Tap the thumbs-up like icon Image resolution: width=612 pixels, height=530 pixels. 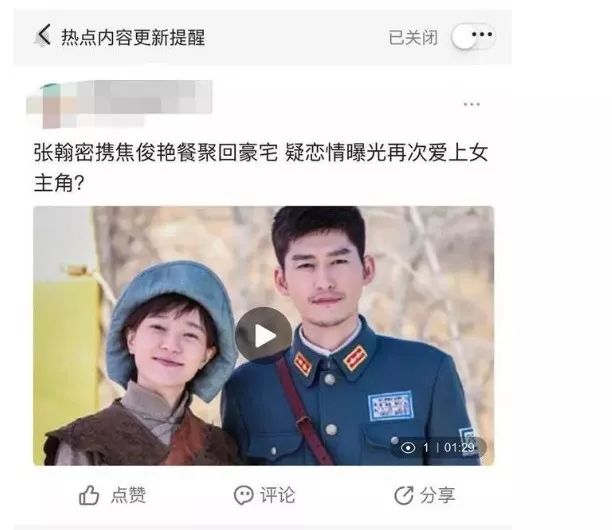(x=89, y=495)
